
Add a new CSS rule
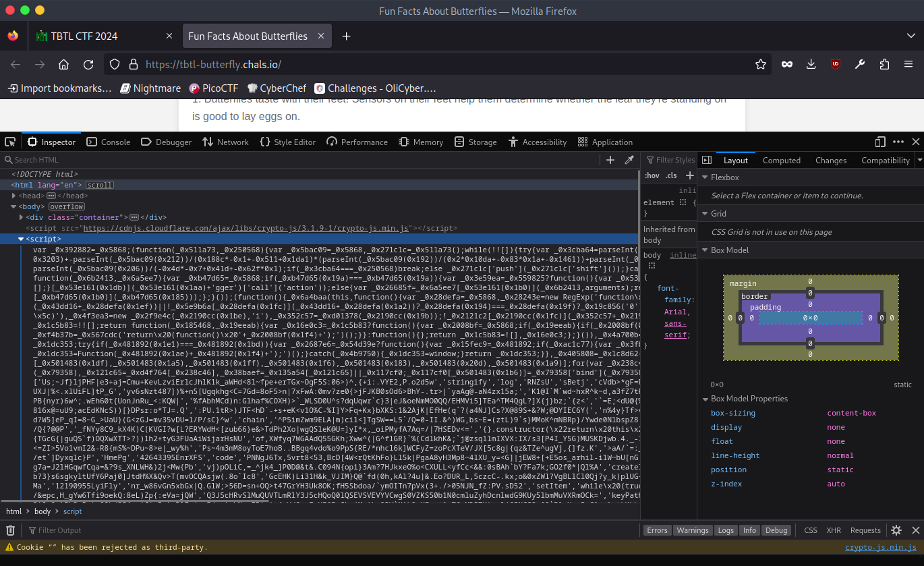click(689, 175)
